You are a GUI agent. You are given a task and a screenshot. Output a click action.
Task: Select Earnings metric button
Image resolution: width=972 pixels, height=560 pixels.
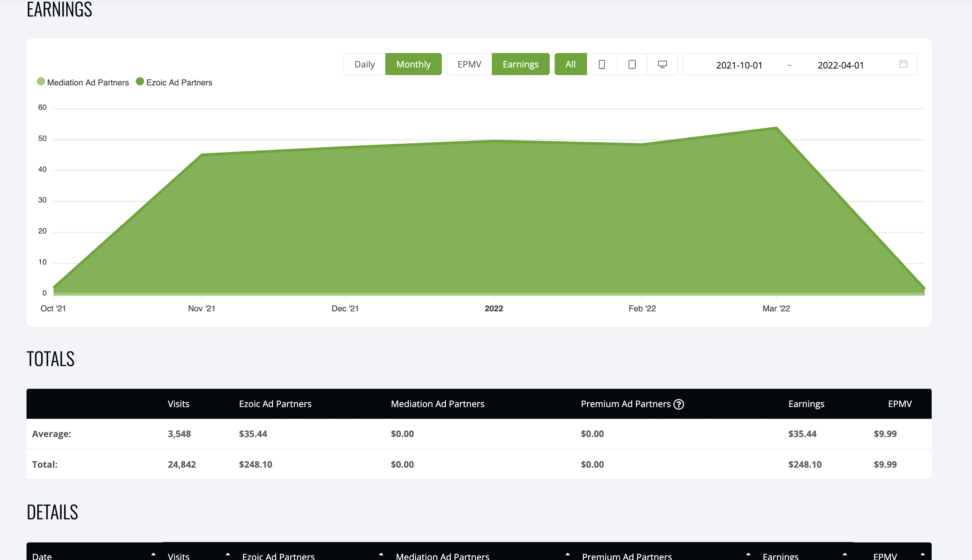click(520, 64)
